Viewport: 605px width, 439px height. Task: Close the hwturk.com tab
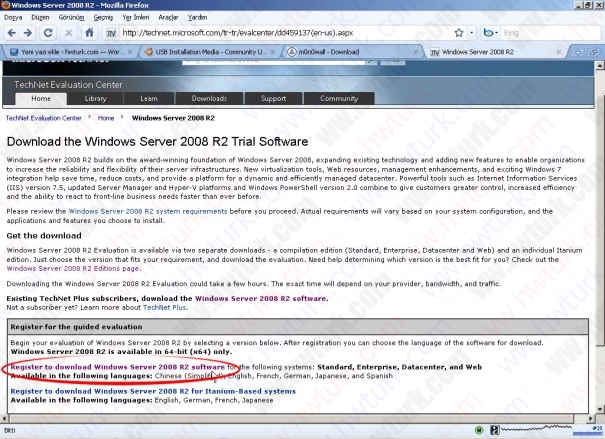[130, 52]
